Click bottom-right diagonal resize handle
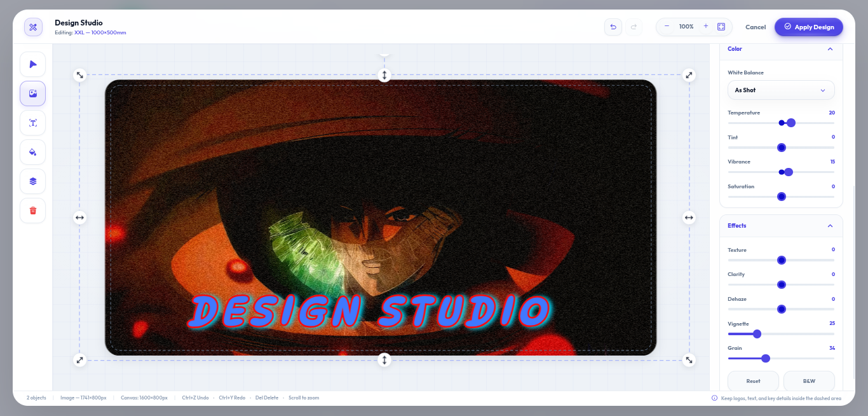The image size is (868, 416). (689, 360)
